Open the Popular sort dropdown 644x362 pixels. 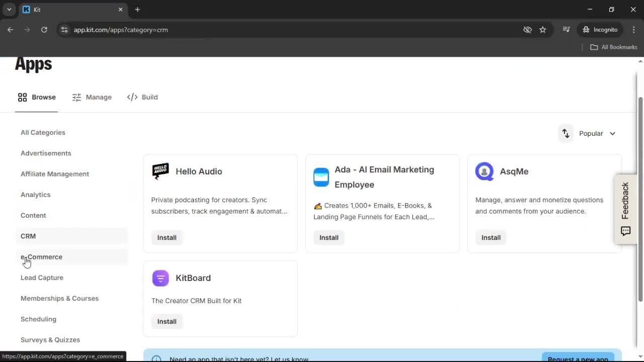point(597,133)
